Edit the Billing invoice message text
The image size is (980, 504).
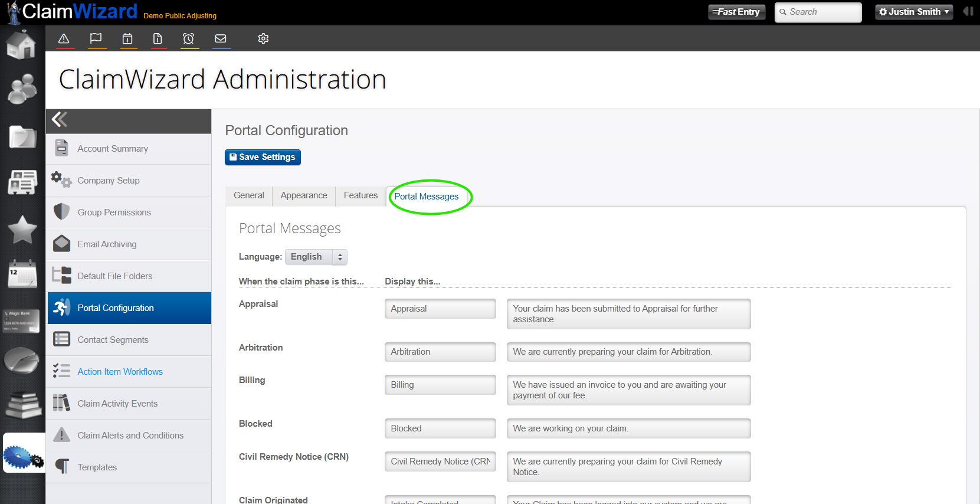628,390
